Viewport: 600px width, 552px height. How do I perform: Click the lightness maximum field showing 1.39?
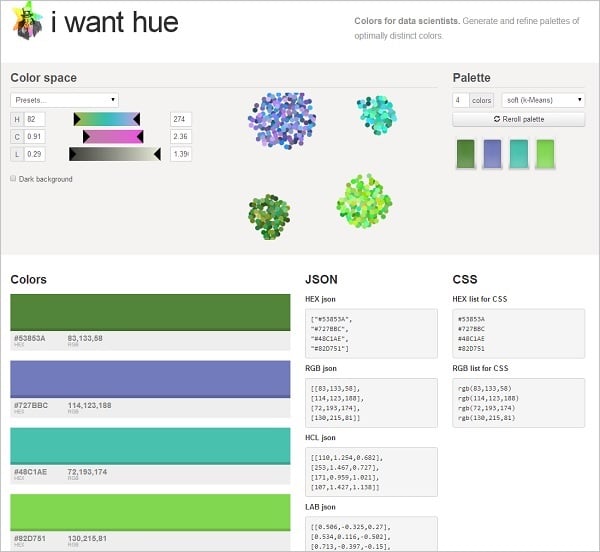click(181, 154)
